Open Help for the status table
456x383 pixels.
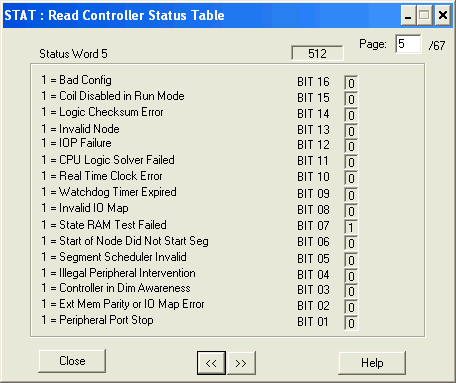(372, 363)
